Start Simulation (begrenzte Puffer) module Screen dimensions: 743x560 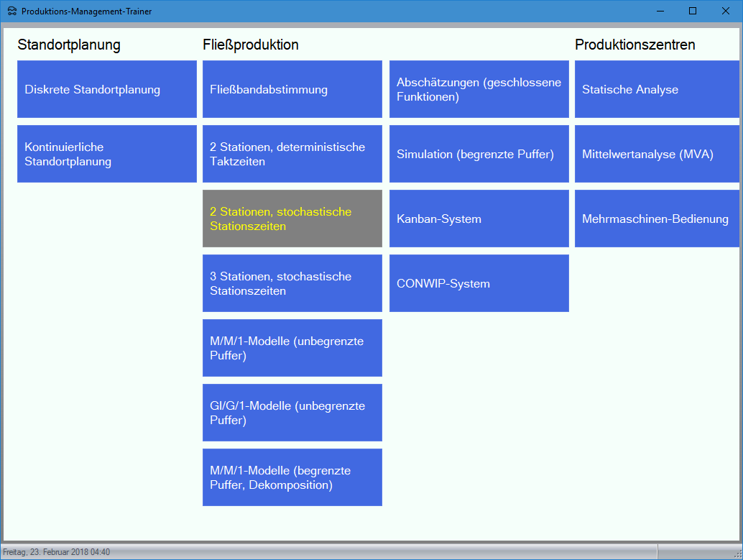pyautogui.click(x=479, y=154)
